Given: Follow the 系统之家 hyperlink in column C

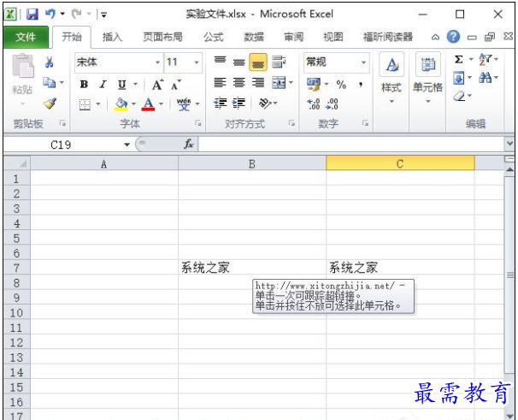Looking at the screenshot, I should click(353, 268).
